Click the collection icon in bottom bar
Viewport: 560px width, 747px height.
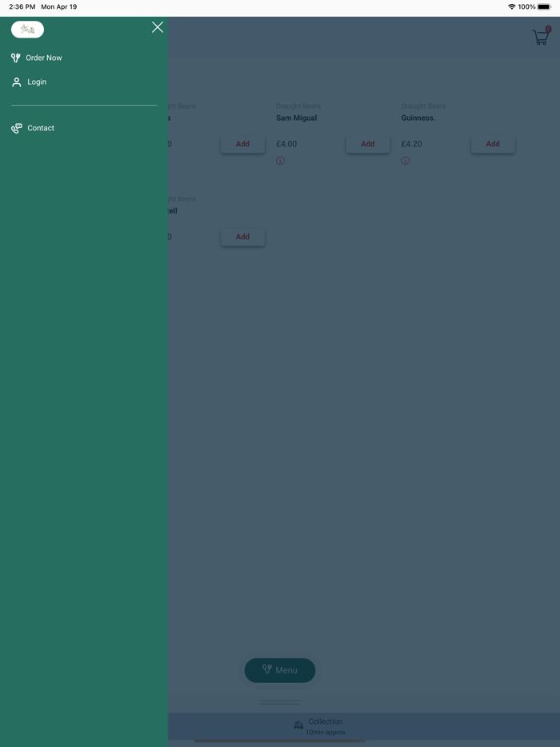[x=298, y=725]
